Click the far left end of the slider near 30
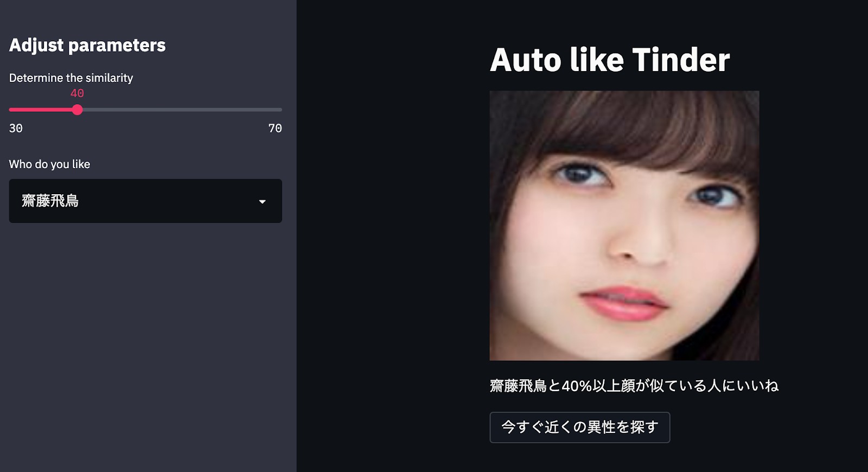 pyautogui.click(x=11, y=110)
